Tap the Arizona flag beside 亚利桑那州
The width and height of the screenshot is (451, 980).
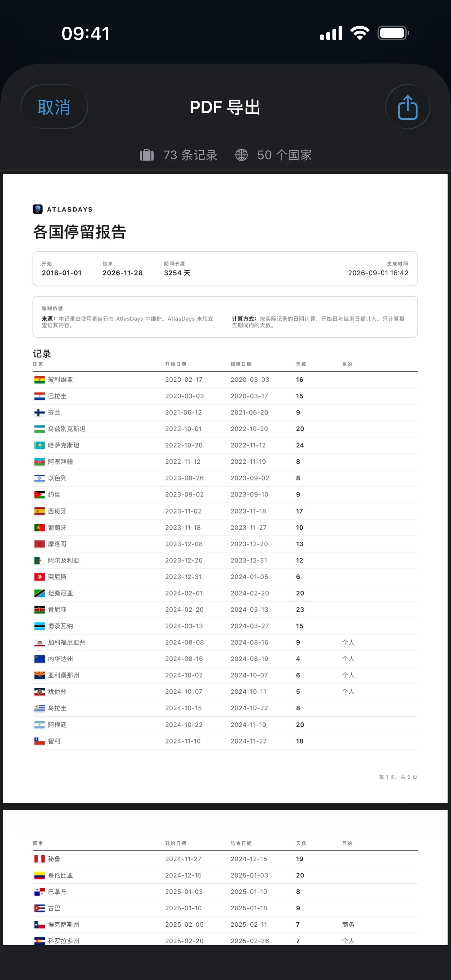coord(40,675)
